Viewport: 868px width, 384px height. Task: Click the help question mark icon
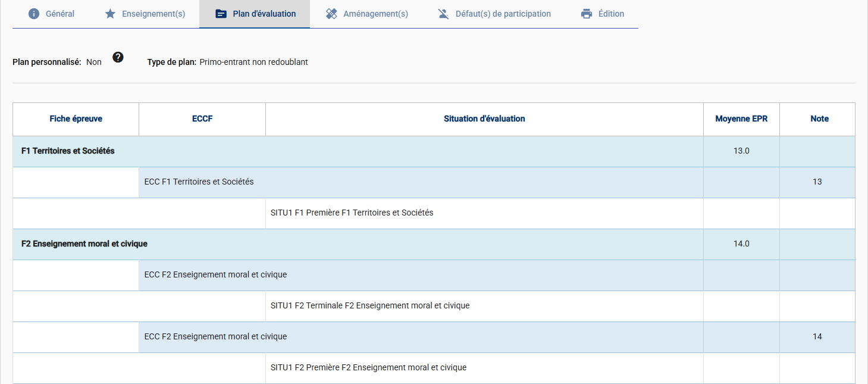118,57
